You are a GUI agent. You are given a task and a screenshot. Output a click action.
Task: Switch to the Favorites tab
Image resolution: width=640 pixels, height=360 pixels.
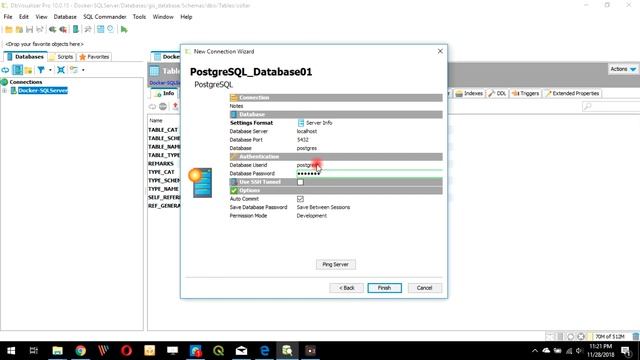tap(94, 57)
